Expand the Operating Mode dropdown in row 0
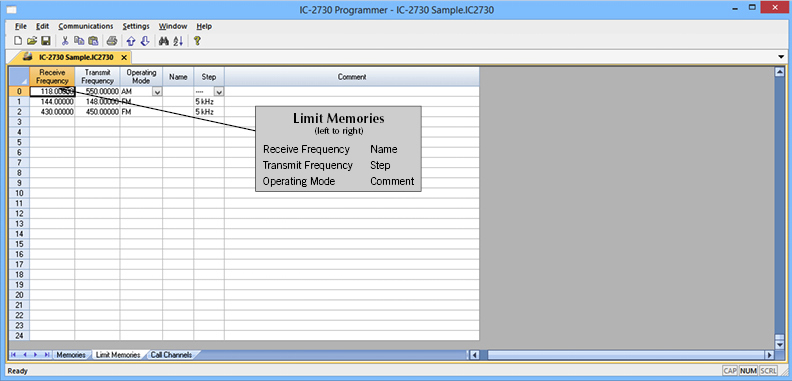The width and height of the screenshot is (792, 381). [x=157, y=92]
